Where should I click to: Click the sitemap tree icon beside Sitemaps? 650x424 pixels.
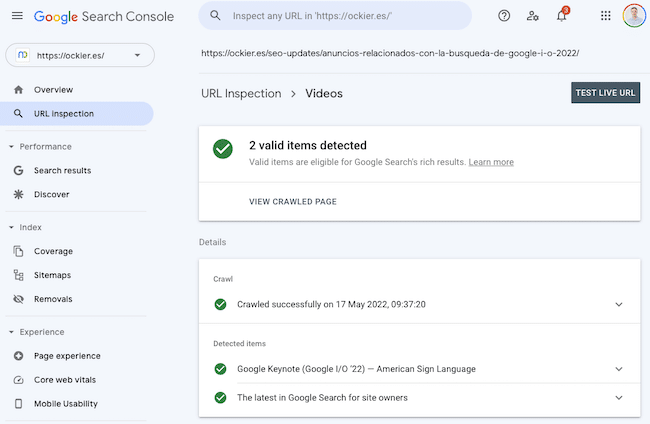[18, 275]
